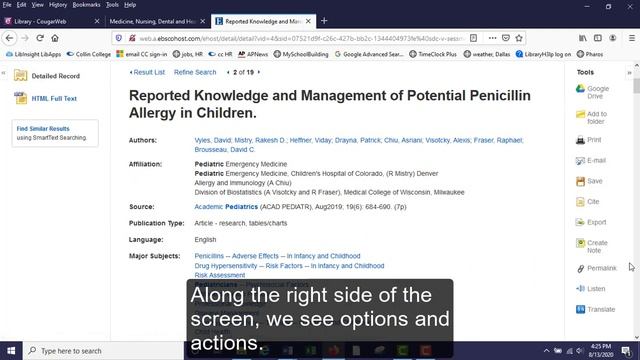Screen dimensions: 640x360
Task: Open LibInsight LibApps bookmark
Action: click(33, 54)
